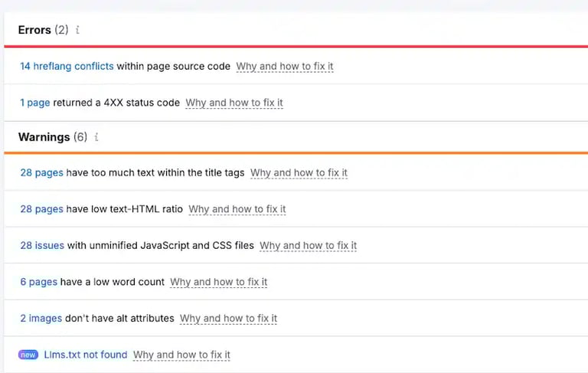Image resolution: width=588 pixels, height=373 pixels.
Task: Open 28 pages link for title tags
Action: 41,172
